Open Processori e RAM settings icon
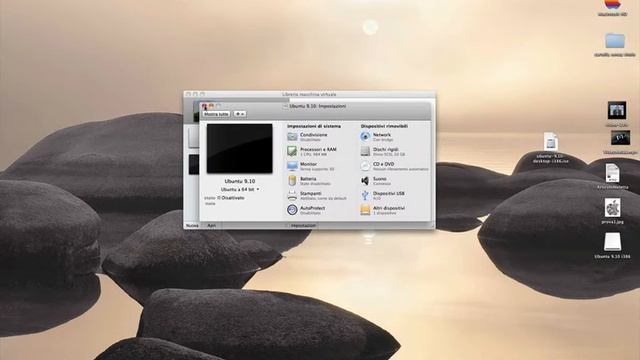 292,151
